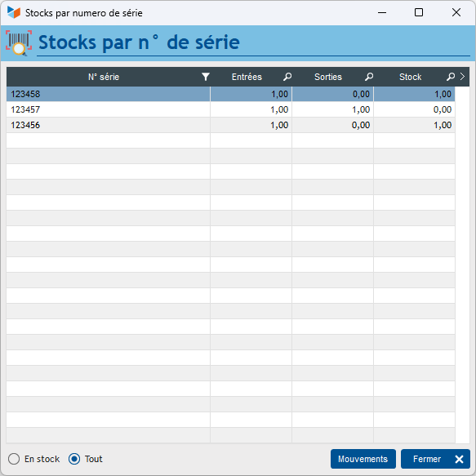The width and height of the screenshot is (476, 476).
Task: Sort by Sorties column header
Action: pos(328,77)
